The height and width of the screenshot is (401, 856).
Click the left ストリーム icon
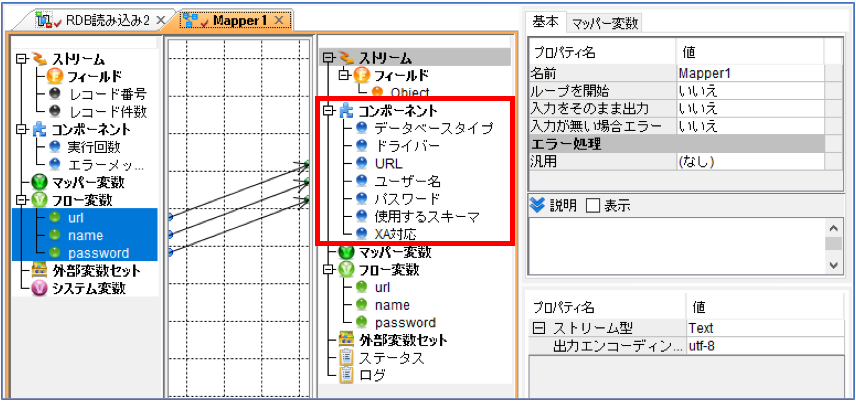38,58
